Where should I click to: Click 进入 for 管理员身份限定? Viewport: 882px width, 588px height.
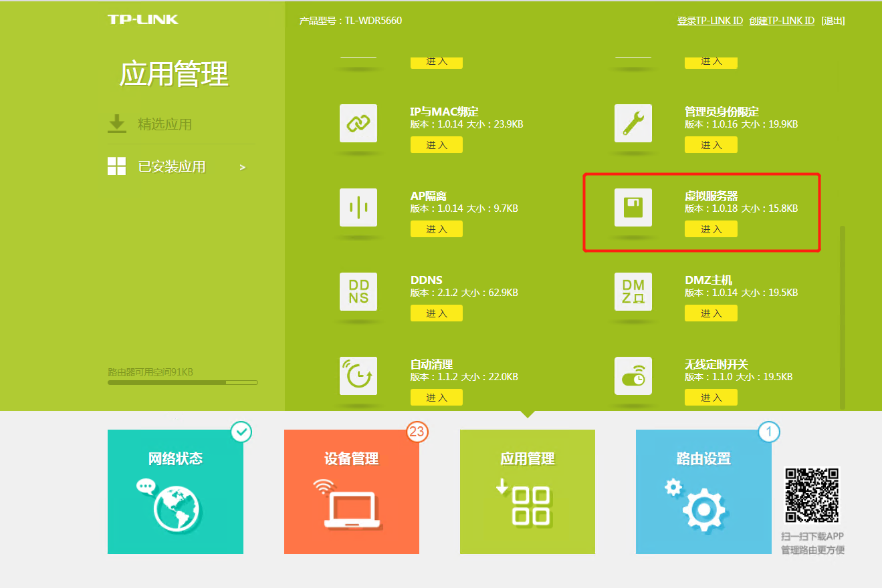coord(711,145)
